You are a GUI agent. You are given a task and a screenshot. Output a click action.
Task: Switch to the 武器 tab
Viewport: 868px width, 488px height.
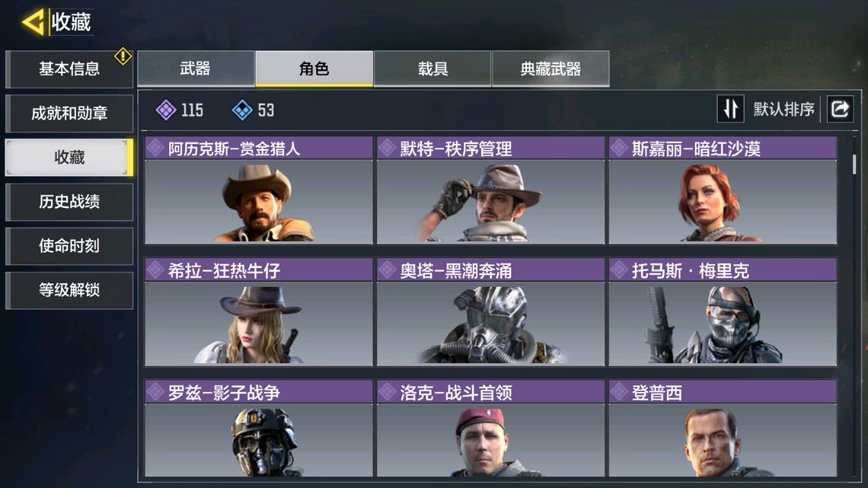(195, 69)
